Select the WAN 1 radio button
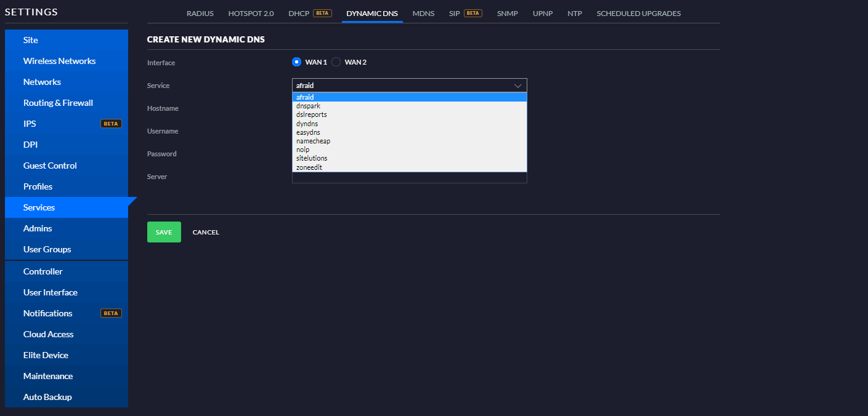Screen dimensions: 868x416 point(296,62)
